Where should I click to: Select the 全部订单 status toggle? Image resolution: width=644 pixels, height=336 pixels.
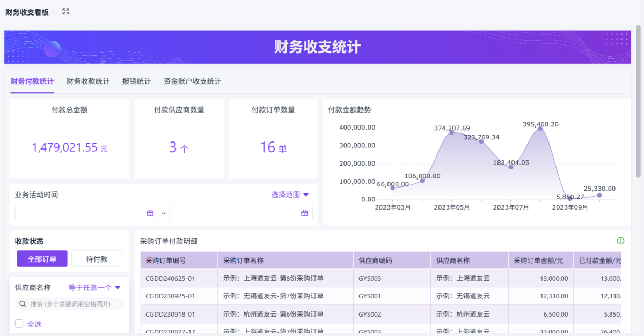pyautogui.click(x=42, y=259)
